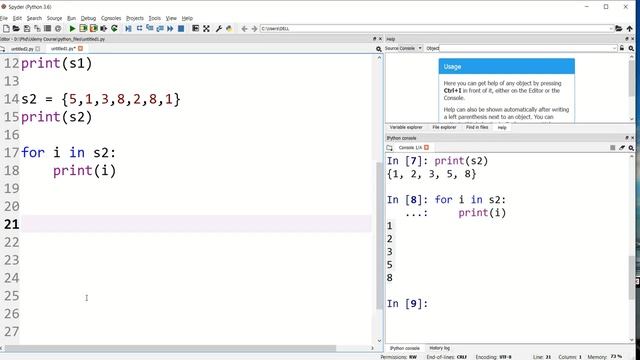Switch to the File explorer tab
Image resolution: width=640 pixels, height=360 pixels.
(x=444, y=127)
